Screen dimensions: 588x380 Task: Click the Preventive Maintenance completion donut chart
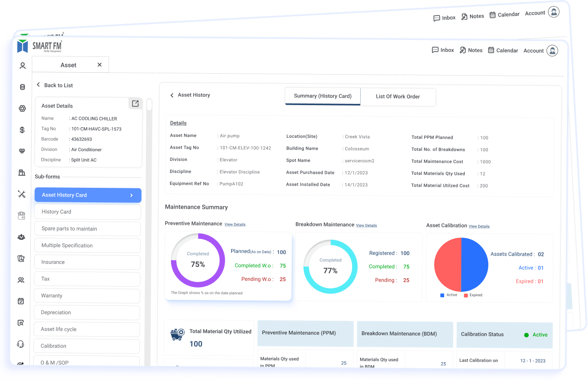tap(198, 260)
